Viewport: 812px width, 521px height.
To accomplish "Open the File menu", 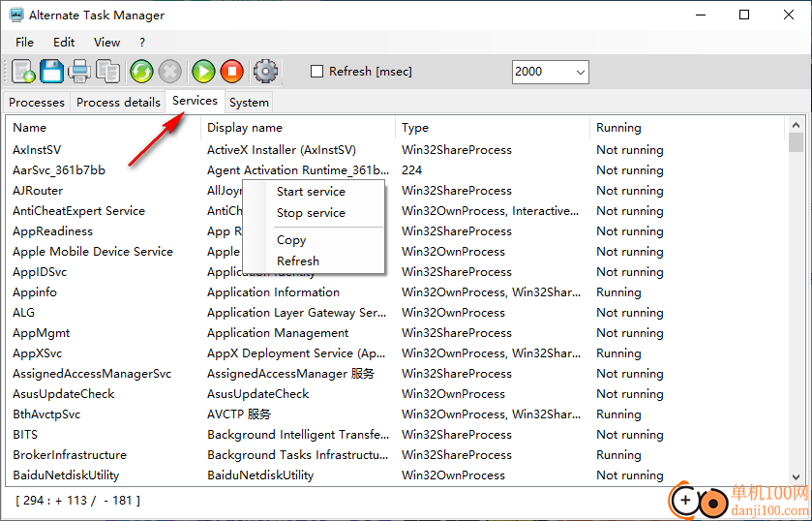I will [x=24, y=43].
